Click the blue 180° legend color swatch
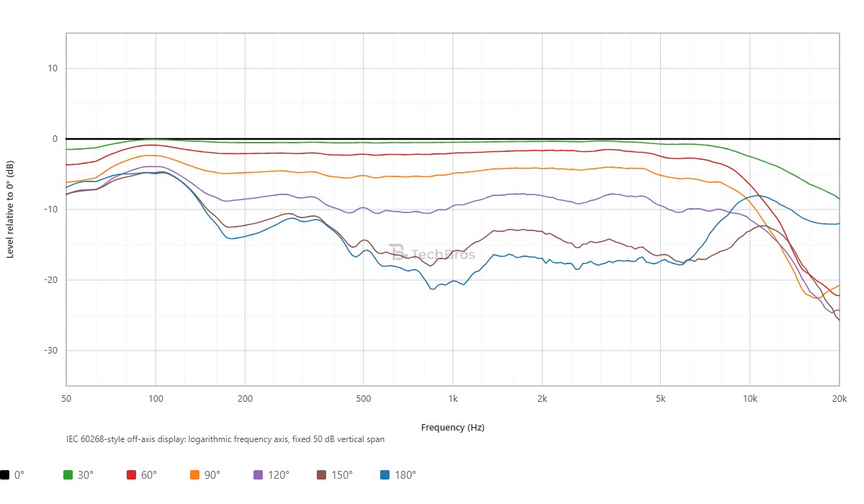This screenshot has height=504, width=864. coord(385,475)
